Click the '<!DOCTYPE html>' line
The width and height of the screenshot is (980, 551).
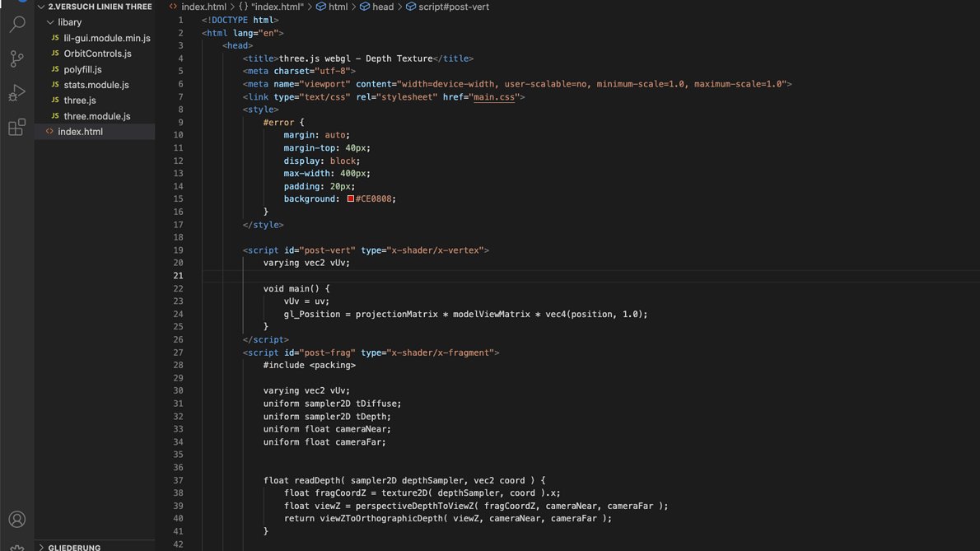tap(240, 20)
